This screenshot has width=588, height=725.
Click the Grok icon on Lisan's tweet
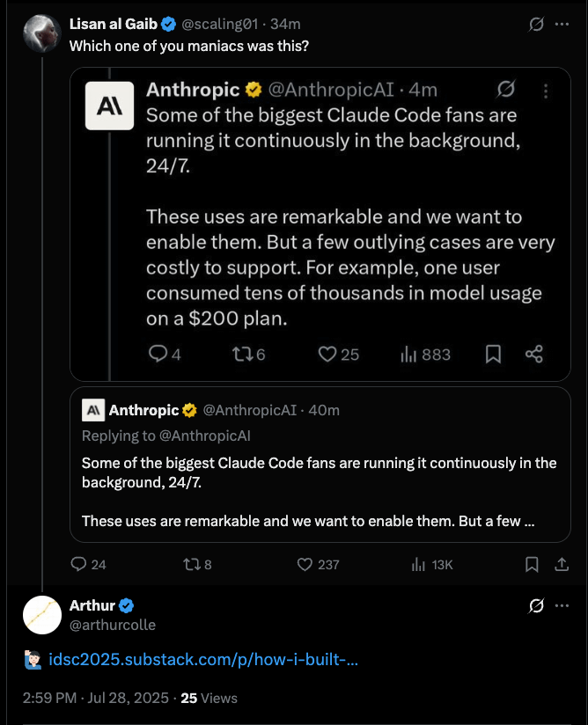[536, 24]
